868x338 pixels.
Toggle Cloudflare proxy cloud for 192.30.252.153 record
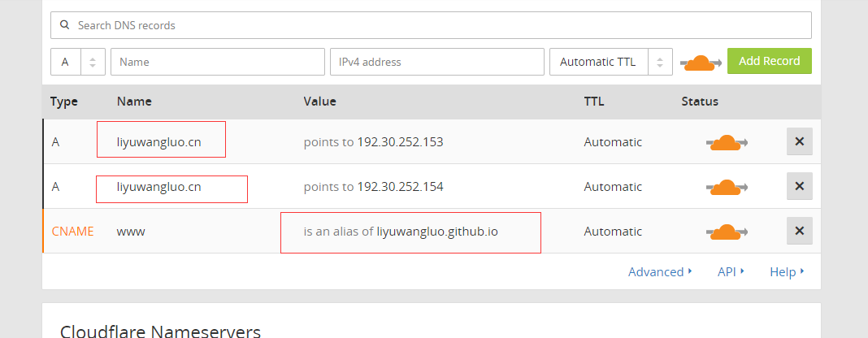coord(727,142)
